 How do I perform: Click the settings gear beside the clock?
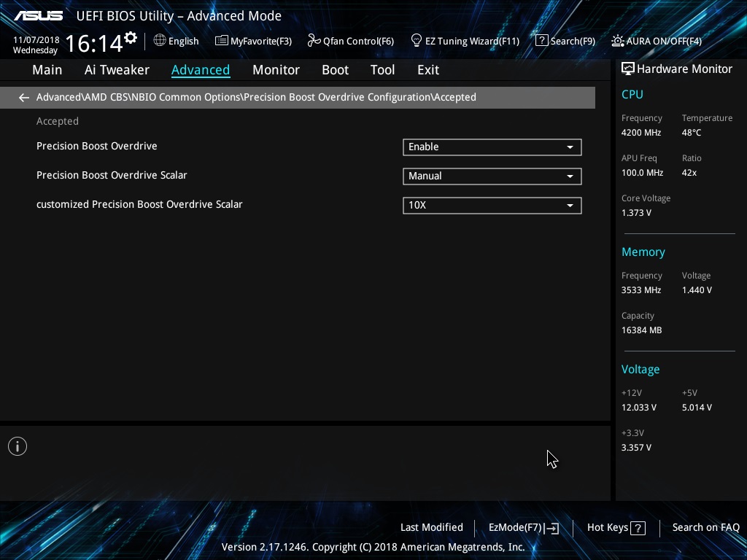point(131,38)
